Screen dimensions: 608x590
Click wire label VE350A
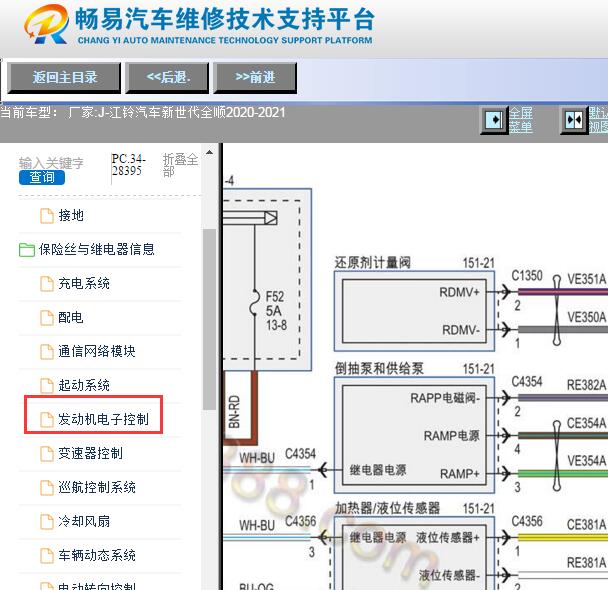coord(586,317)
